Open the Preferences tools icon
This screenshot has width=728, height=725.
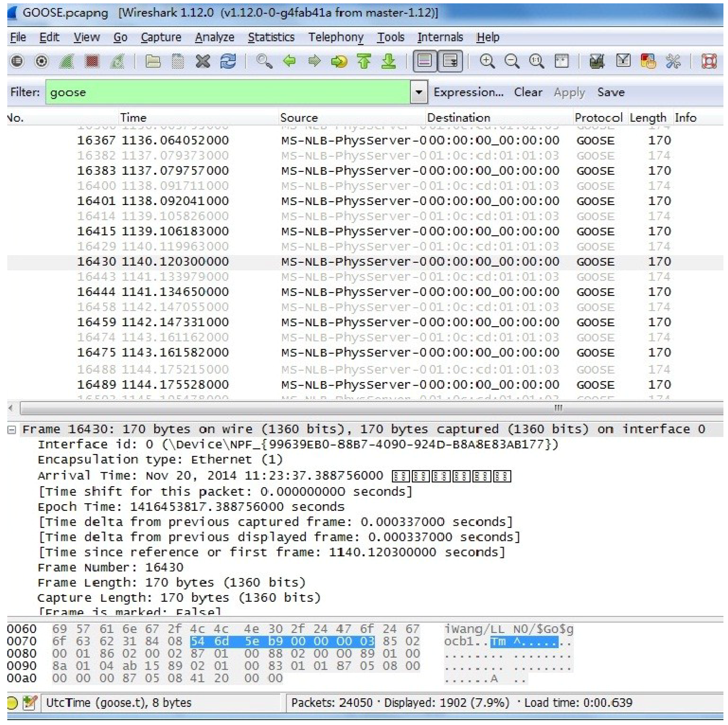pyautogui.click(x=673, y=61)
